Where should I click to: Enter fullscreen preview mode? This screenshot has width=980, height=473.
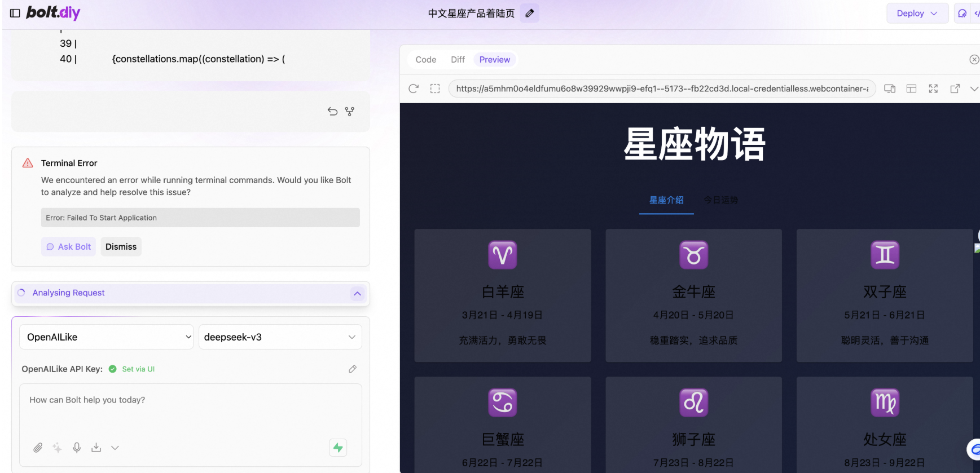pyautogui.click(x=933, y=89)
